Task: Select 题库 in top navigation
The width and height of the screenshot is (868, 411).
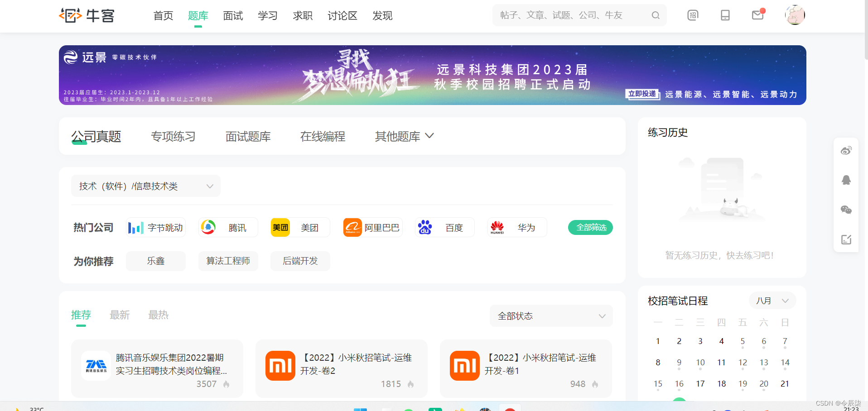Action: [198, 16]
